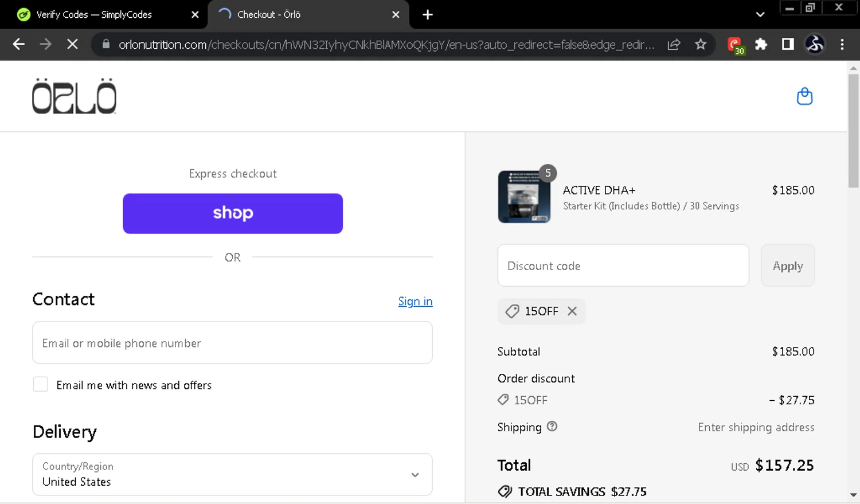The image size is (860, 504).
Task: Open Chrome's three-dot menu
Action: [842, 44]
